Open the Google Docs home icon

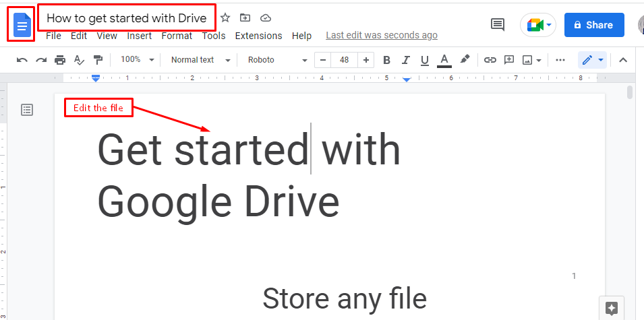22,25
